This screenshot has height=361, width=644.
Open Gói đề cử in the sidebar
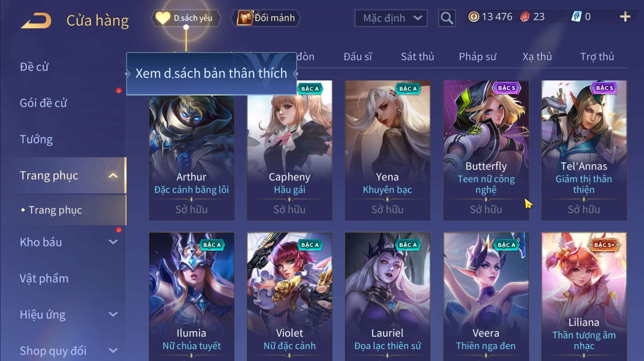(x=43, y=103)
